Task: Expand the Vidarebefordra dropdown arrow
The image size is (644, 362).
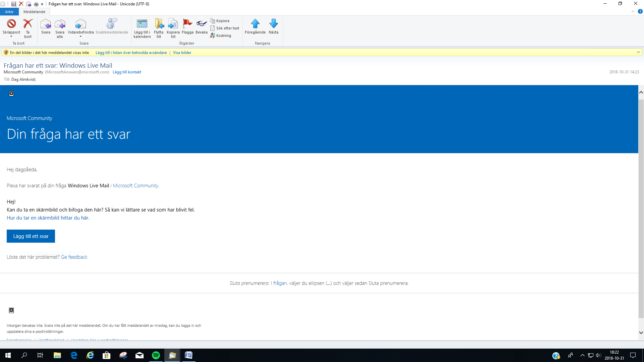Action: pyautogui.click(x=80, y=37)
